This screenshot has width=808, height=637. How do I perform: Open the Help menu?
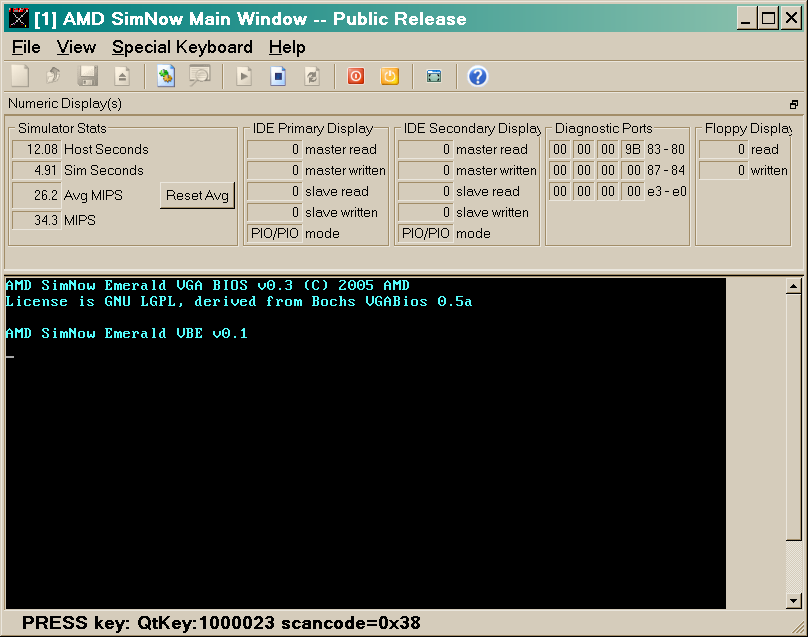[287, 47]
